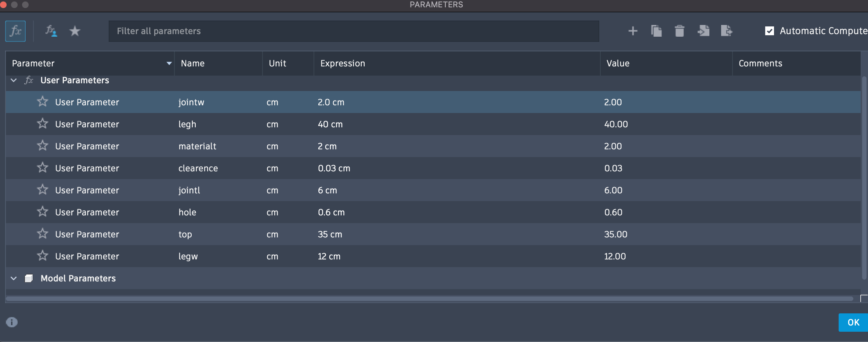Click the favorites star filter icon

[75, 31]
